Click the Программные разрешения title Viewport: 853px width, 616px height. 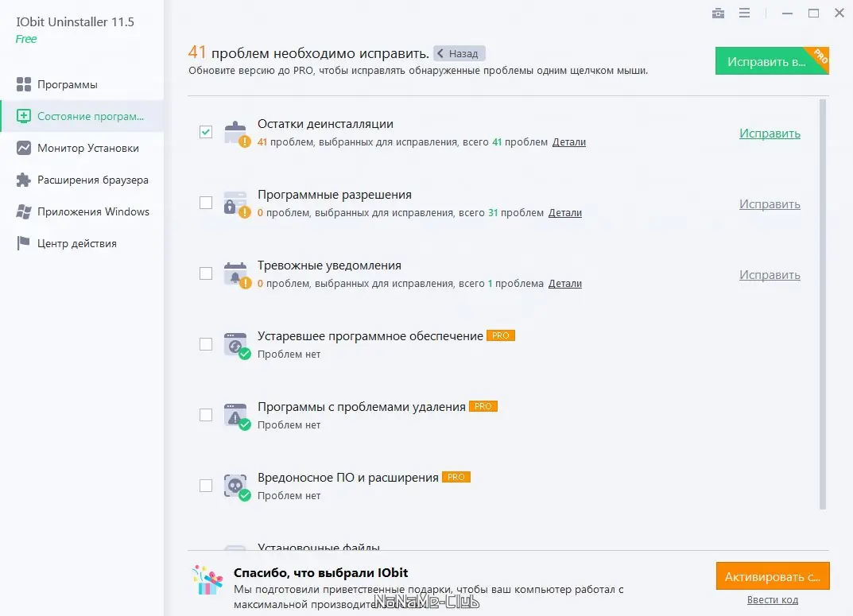[x=335, y=195]
